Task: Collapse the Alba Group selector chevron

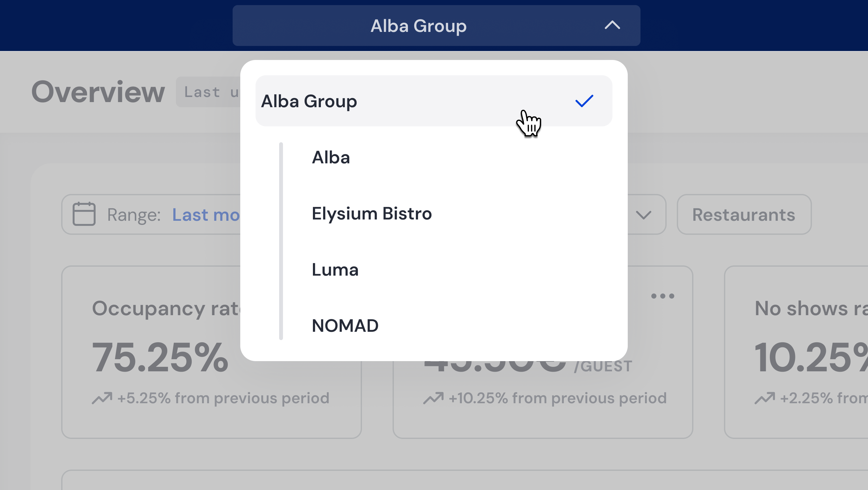Action: pos(612,25)
